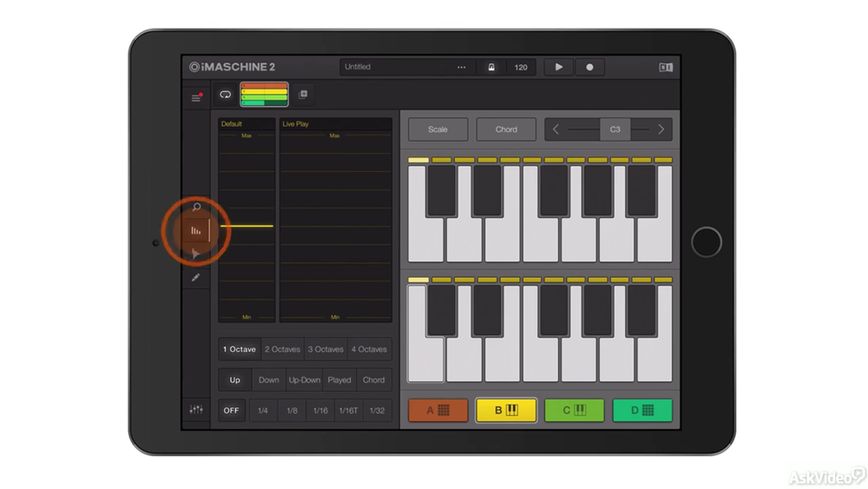868x489 pixels.
Task: Turn arpeggiator OFF
Action: click(x=232, y=410)
